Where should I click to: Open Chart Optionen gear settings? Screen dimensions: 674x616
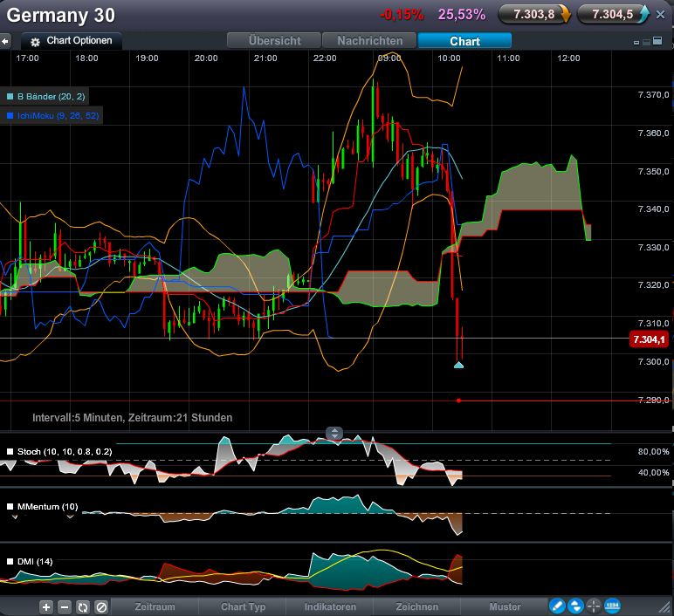(x=36, y=41)
